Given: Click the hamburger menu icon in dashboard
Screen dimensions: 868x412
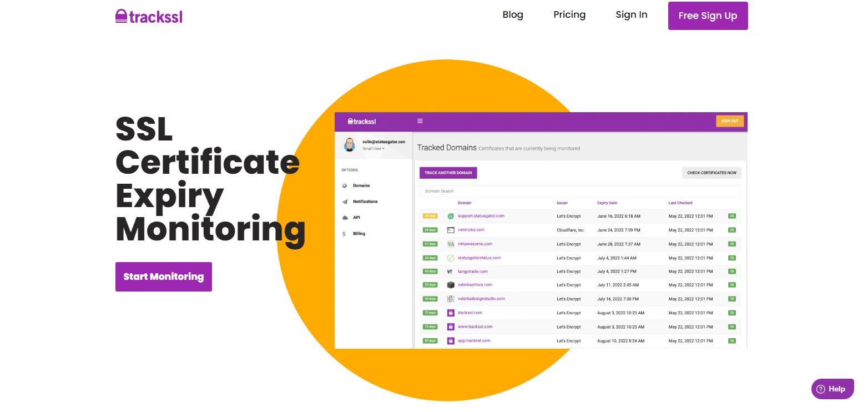Looking at the screenshot, I should coord(420,121).
